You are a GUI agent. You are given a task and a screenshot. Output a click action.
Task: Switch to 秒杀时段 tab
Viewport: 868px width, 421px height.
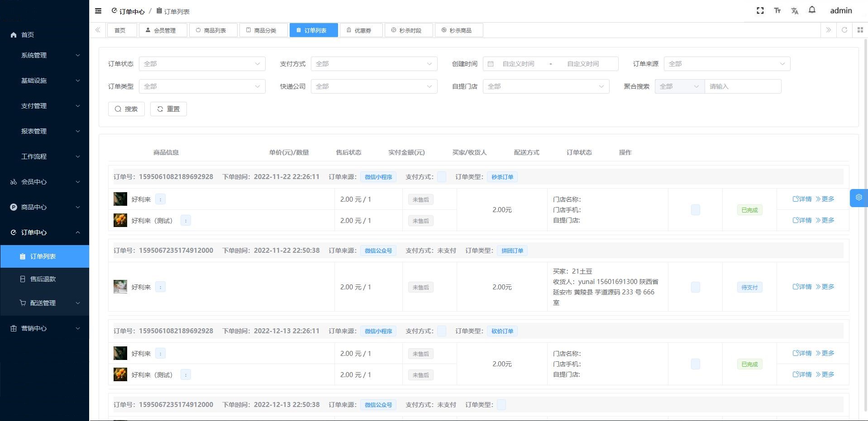tap(409, 30)
